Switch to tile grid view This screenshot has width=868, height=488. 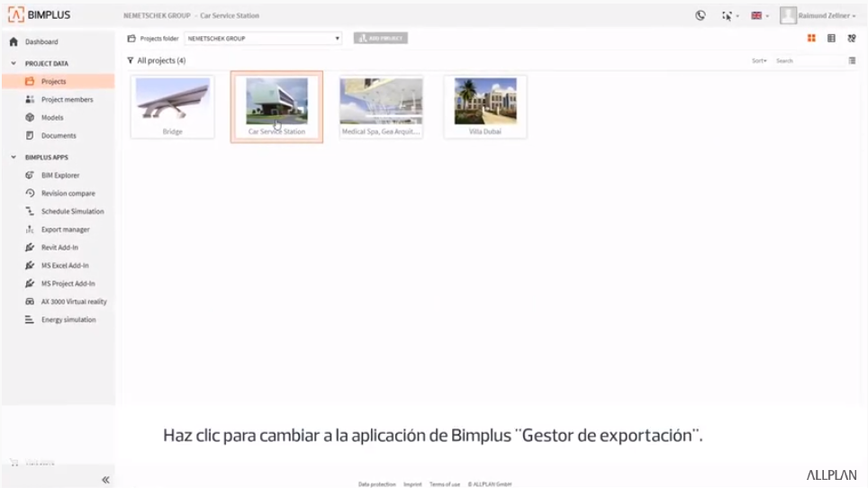(811, 39)
